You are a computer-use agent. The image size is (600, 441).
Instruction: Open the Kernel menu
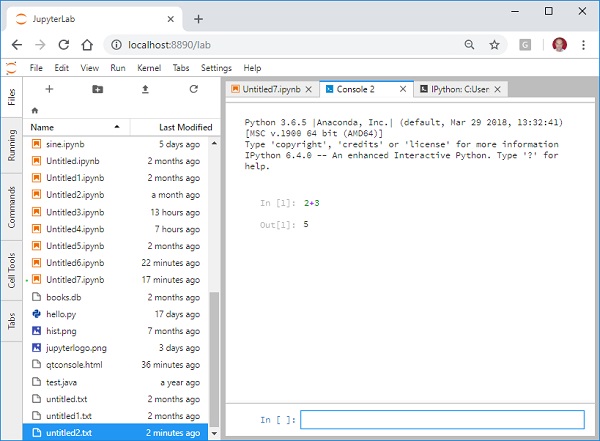point(148,68)
